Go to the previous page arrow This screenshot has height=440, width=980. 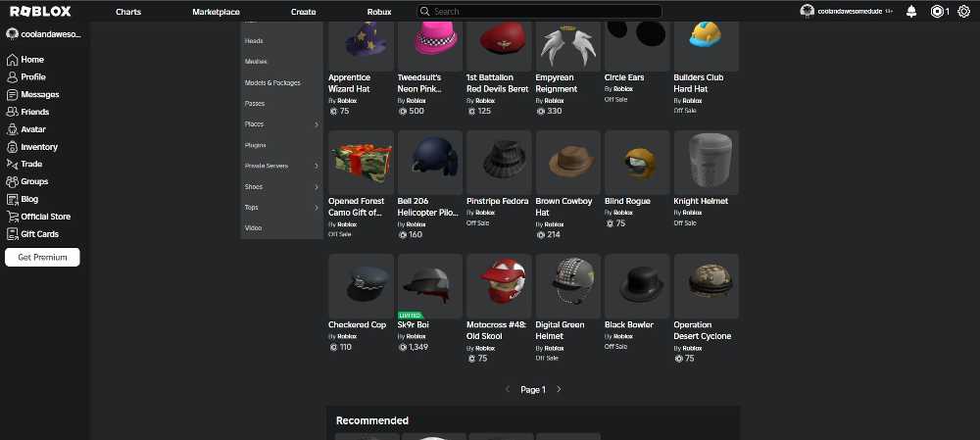[508, 389]
